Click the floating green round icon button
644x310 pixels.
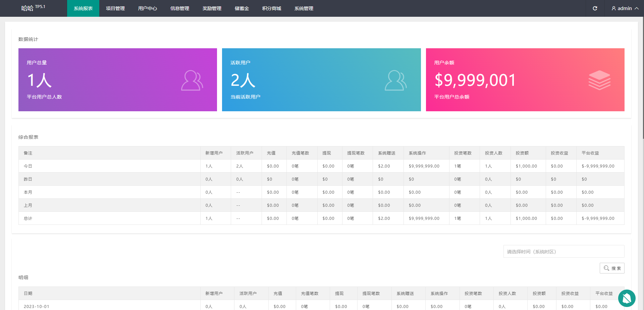click(627, 298)
